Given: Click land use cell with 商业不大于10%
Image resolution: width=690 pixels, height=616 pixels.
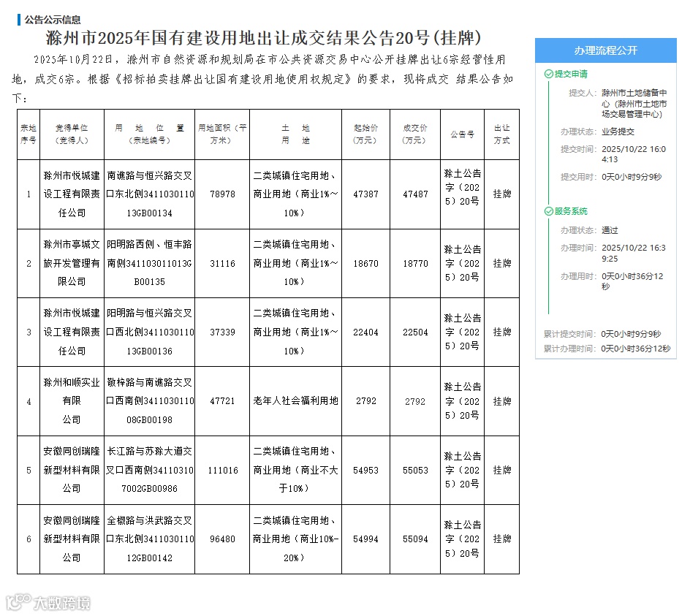Looking at the screenshot, I should pyautogui.click(x=295, y=470).
